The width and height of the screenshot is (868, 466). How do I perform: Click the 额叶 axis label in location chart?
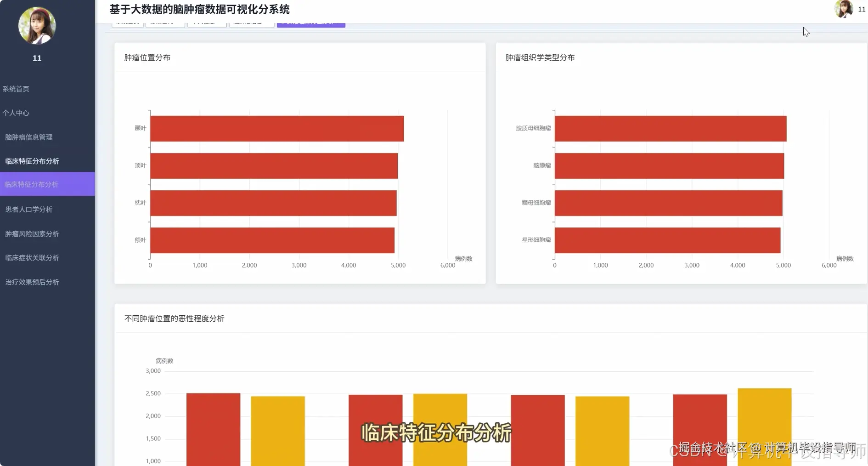coord(140,239)
